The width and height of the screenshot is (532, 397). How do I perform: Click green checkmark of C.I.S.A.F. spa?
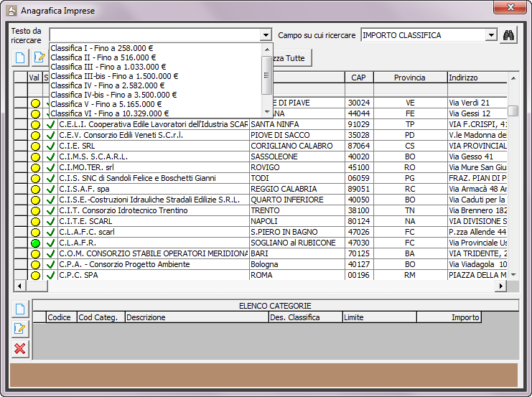point(50,189)
